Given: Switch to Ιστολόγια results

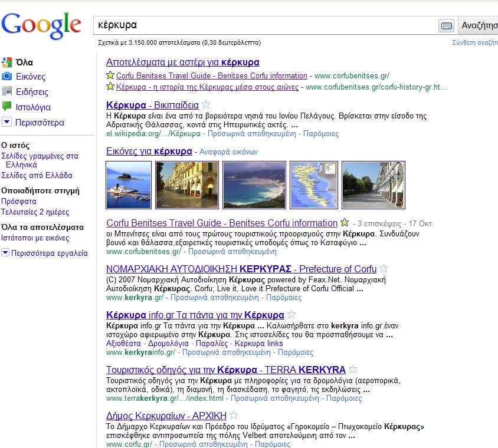Looking at the screenshot, I should [x=34, y=107].
